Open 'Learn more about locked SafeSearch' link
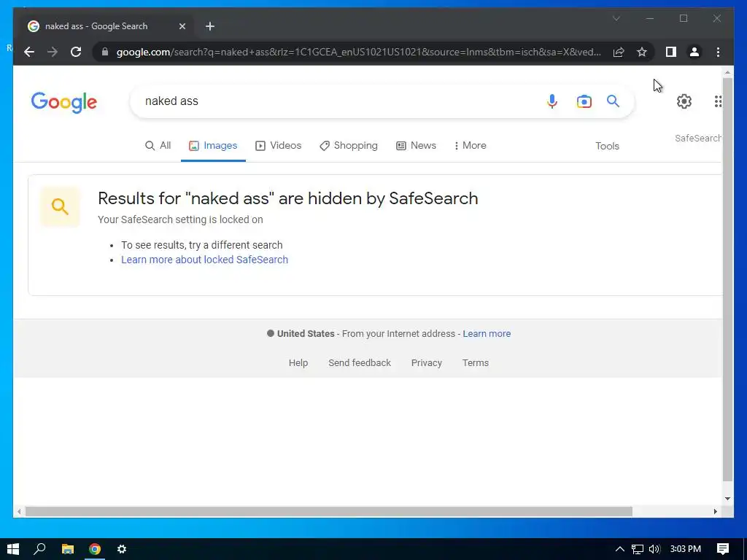Screen dimensions: 747x560 coord(204,260)
